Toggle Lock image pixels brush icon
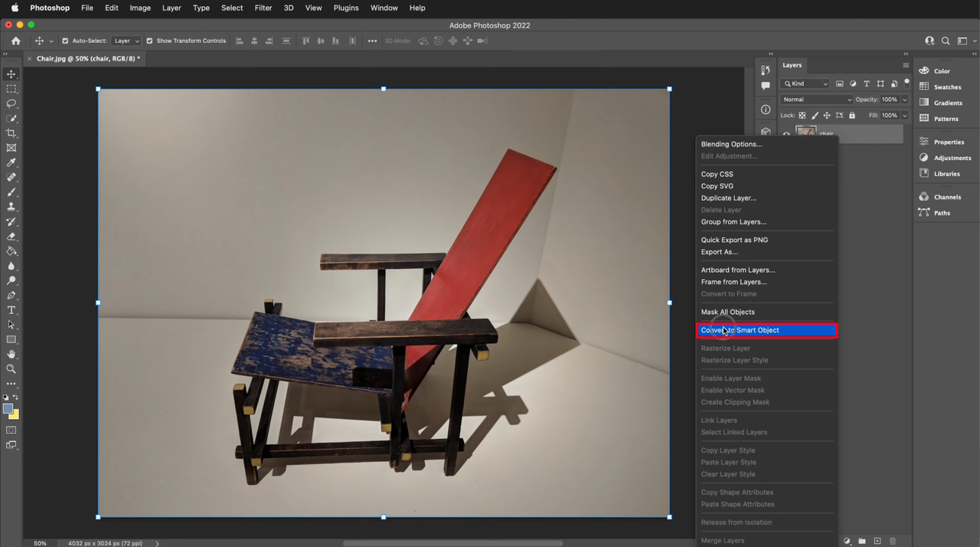The image size is (980, 547). 815,116
